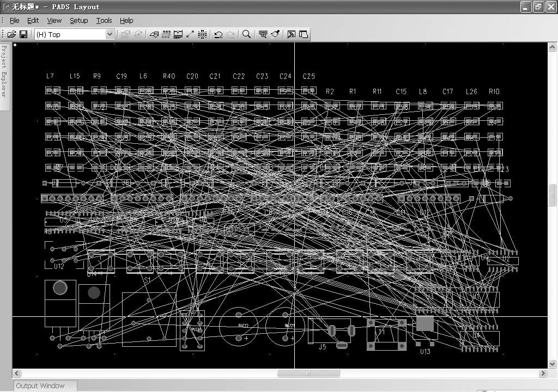This screenshot has height=392, width=558.
Task: Select the R1 reference designator label
Action: tap(353, 91)
